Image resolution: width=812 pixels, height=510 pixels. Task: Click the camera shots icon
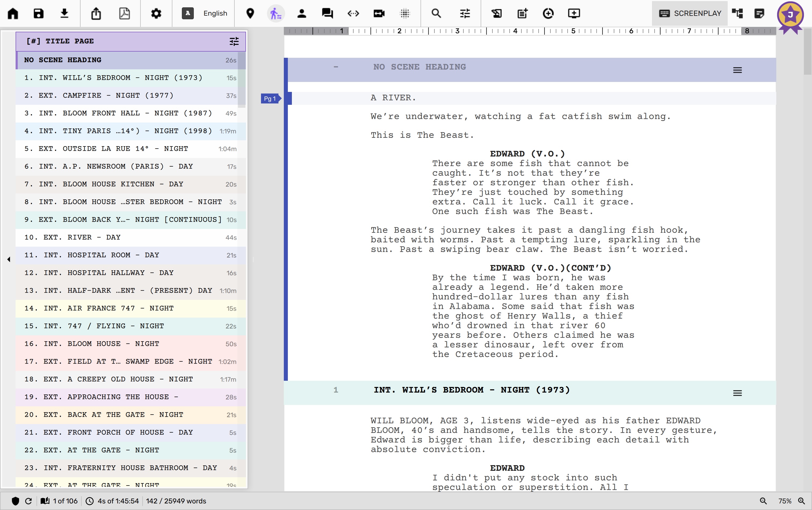point(379,13)
